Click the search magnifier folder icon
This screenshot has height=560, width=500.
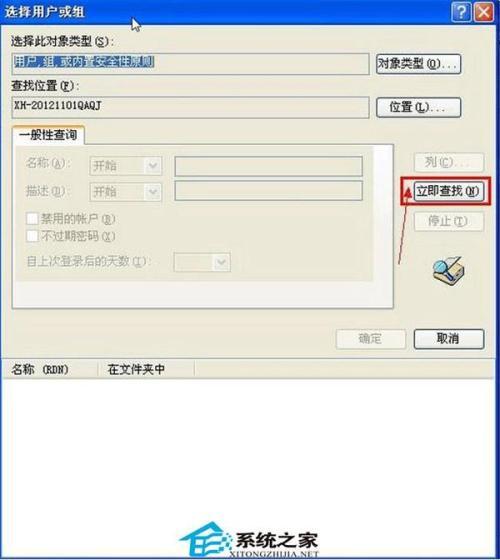(449, 271)
